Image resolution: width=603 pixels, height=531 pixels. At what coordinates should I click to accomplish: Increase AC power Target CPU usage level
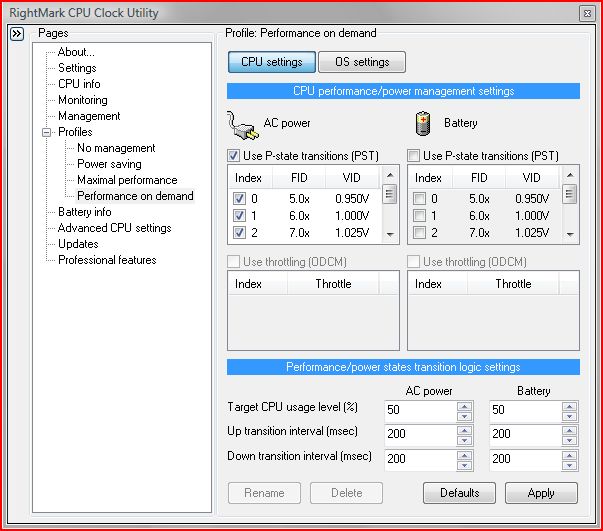(465, 406)
